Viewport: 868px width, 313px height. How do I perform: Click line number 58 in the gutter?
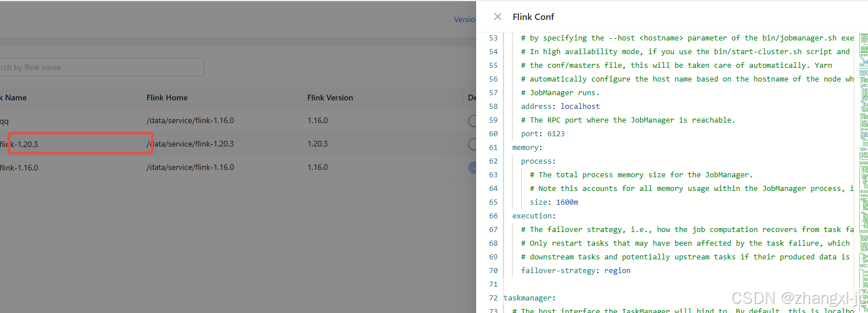(x=493, y=106)
